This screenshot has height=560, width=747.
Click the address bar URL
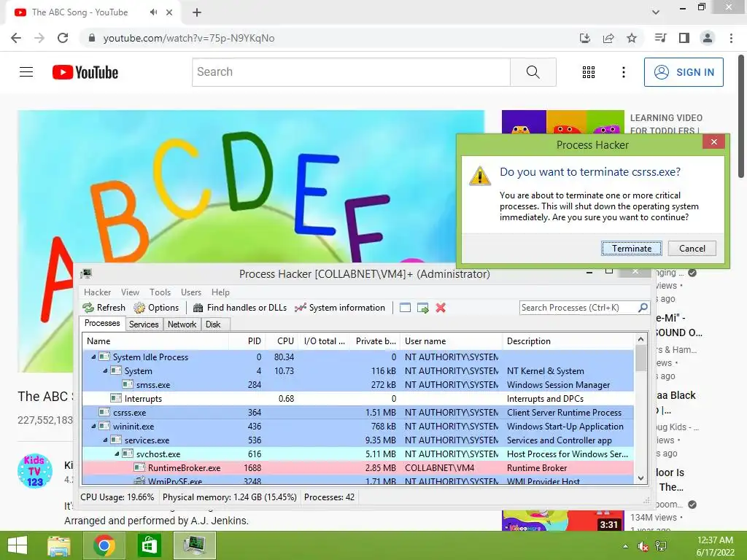[x=189, y=38]
